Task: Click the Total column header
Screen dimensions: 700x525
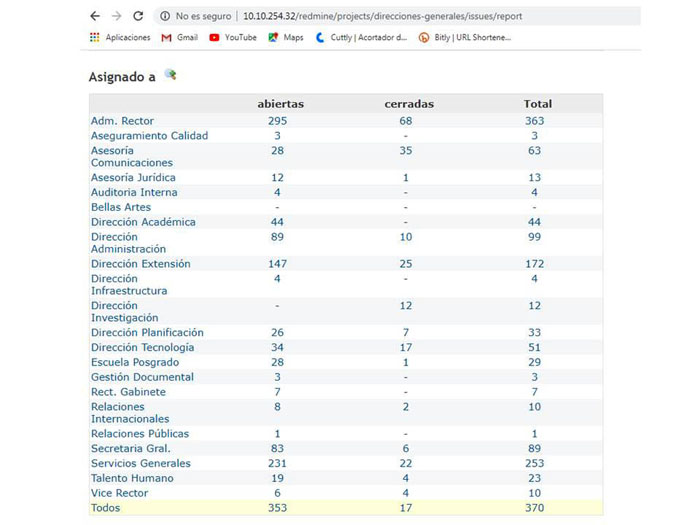Action: click(538, 104)
